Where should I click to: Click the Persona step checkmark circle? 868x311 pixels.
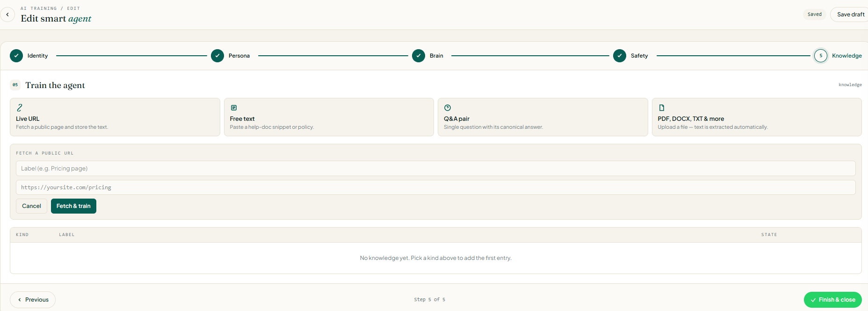click(x=217, y=56)
